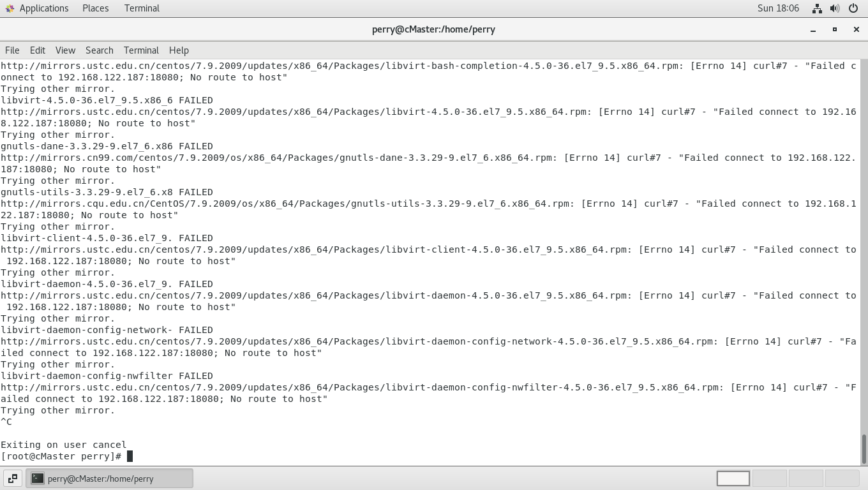Open the Terminal menu in the top bar
Viewport: 868px width, 490px height.
click(x=141, y=8)
